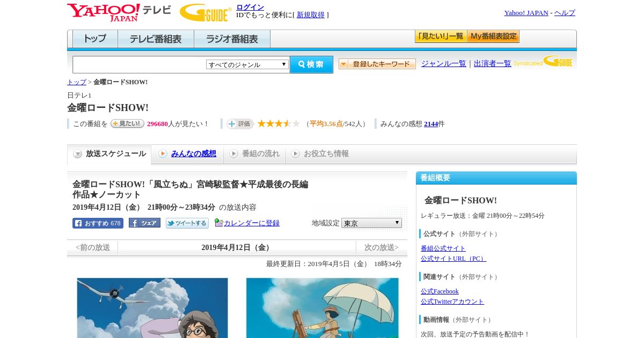The height and width of the screenshot is (338, 644).
Task: Open the カレンダーに登録 link
Action: tap(252, 223)
